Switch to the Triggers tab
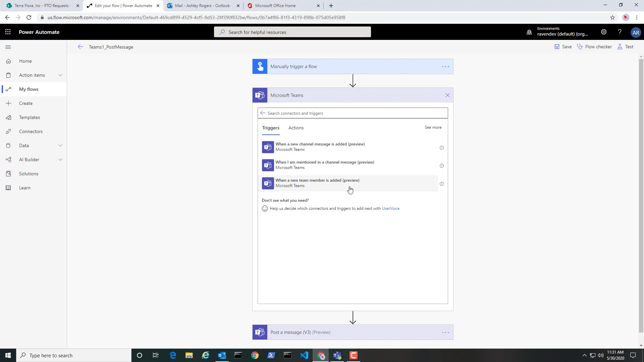This screenshot has height=362, width=644. point(271,128)
